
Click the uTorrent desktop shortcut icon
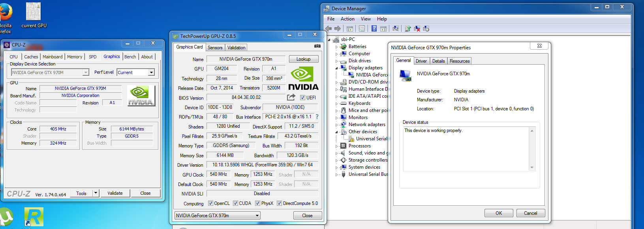coord(6,217)
